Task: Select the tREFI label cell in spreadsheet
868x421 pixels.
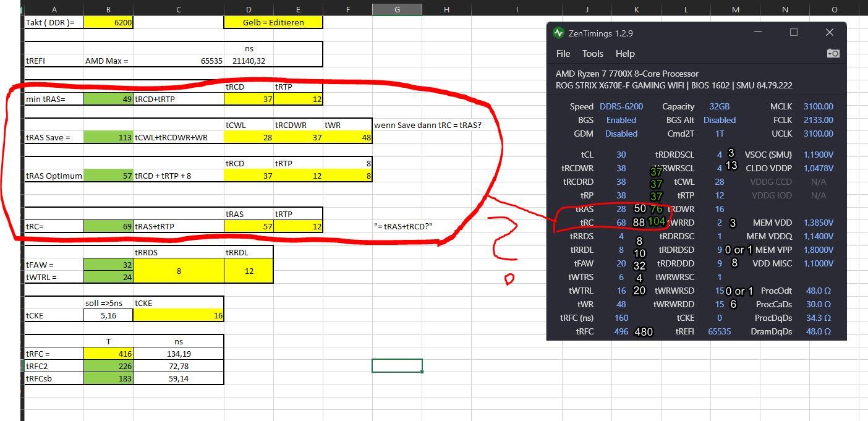Action: pos(54,61)
